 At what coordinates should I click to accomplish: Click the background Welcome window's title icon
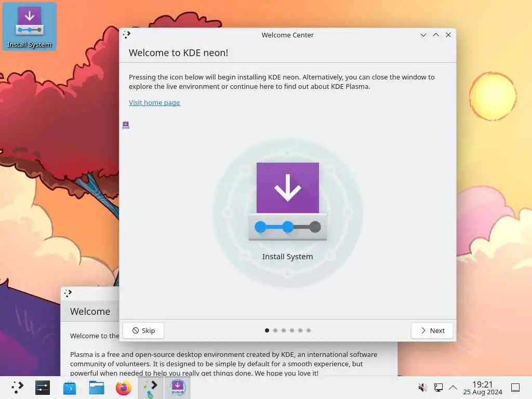68,293
